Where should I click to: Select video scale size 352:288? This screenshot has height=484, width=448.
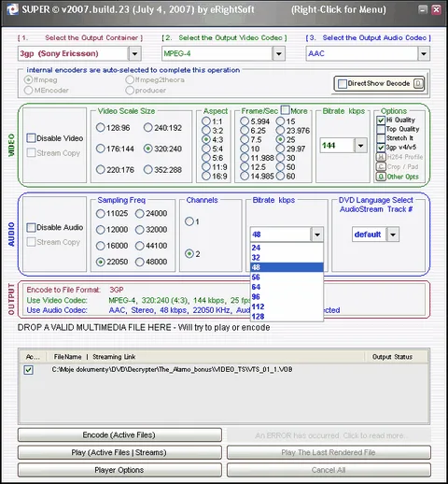(x=148, y=170)
